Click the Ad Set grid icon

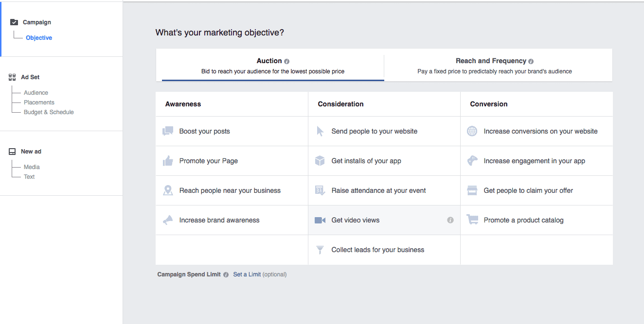(13, 77)
